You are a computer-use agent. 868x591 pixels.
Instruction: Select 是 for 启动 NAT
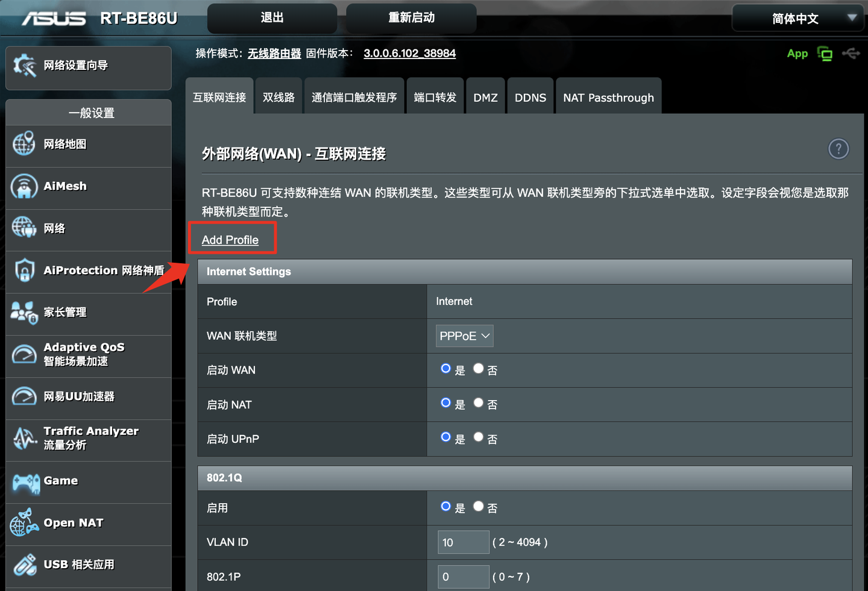tap(445, 403)
